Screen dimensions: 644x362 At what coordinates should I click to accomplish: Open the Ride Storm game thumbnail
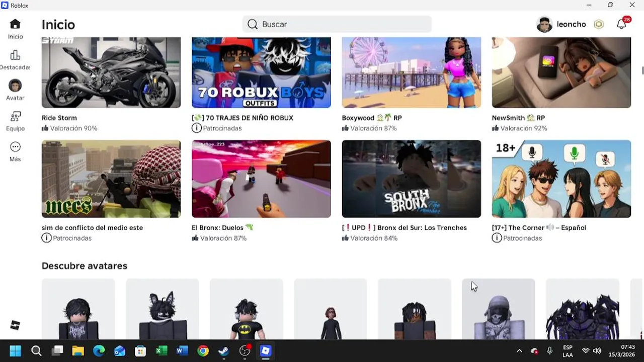[x=111, y=72]
